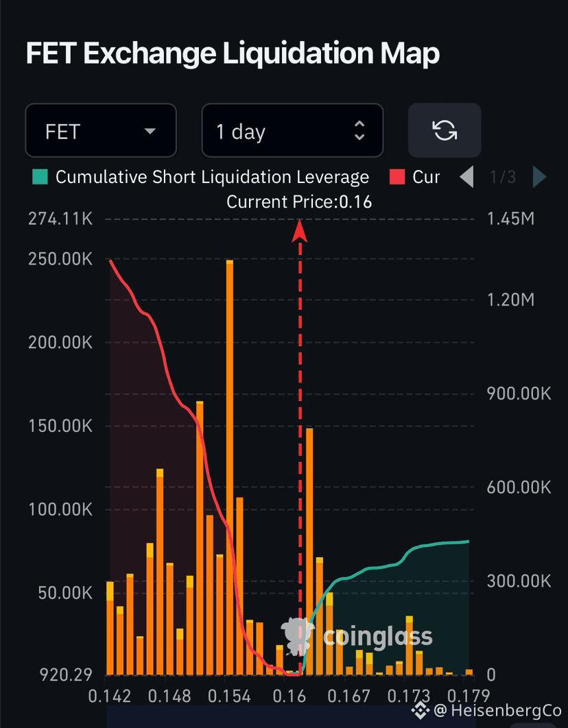This screenshot has width=568, height=728.
Task: Go to next legend page arrow
Action: tap(539, 177)
